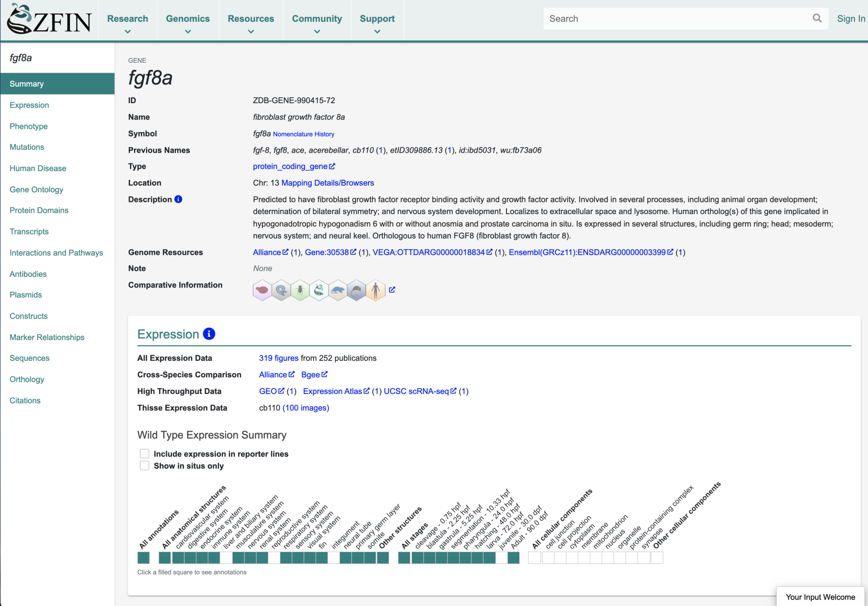
Task: Click the search magnifier icon
Action: pyautogui.click(x=818, y=18)
